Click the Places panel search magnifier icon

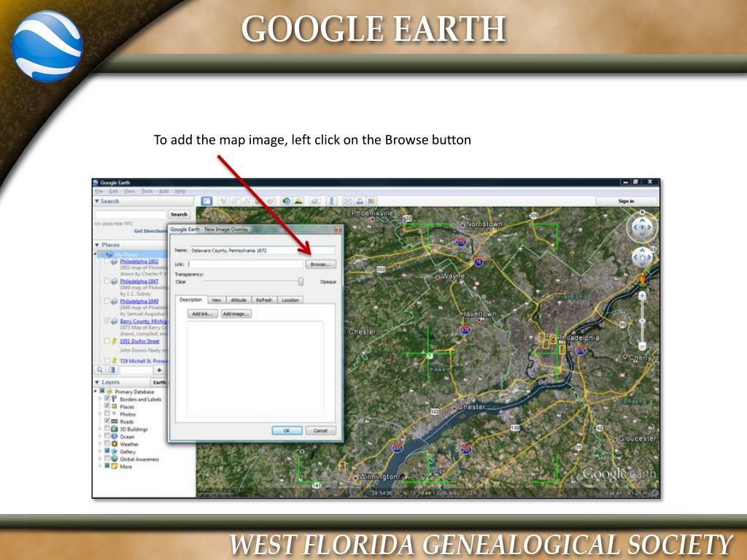pos(100,370)
